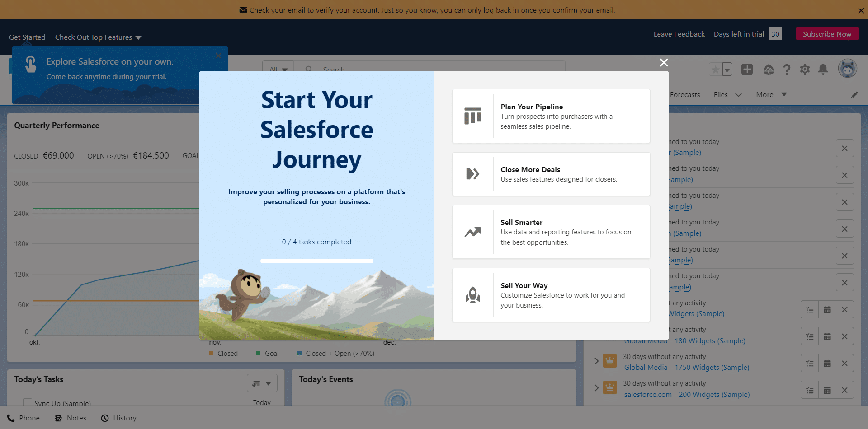The width and height of the screenshot is (868, 429).
Task: Expand the Files tab dropdown chevron
Action: coord(738,95)
